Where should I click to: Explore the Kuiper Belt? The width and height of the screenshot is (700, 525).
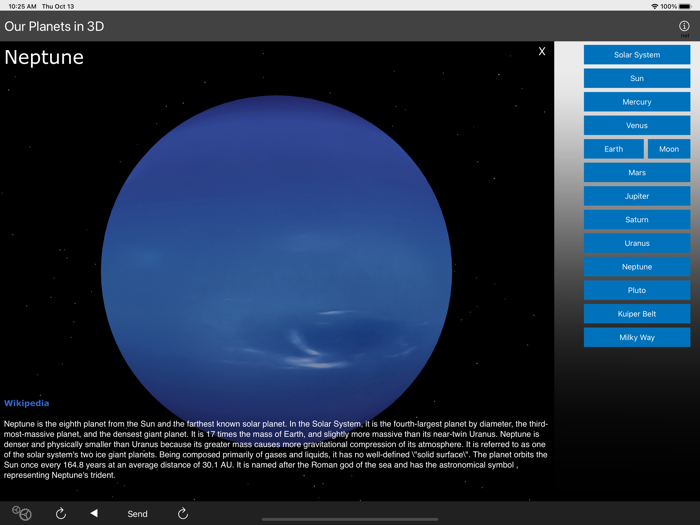(x=637, y=314)
